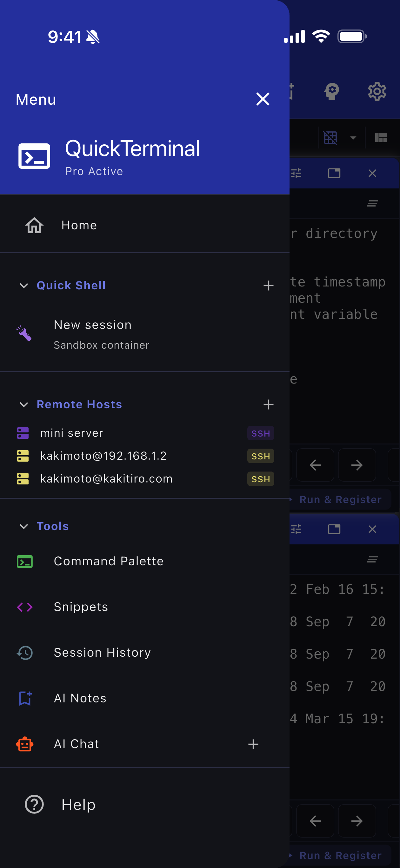This screenshot has width=400, height=868.
Task: Open Session History
Action: [x=145, y=653]
